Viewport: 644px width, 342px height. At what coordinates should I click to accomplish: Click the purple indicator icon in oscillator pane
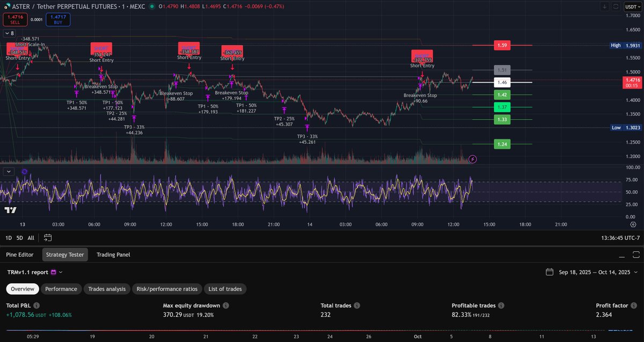point(25,171)
